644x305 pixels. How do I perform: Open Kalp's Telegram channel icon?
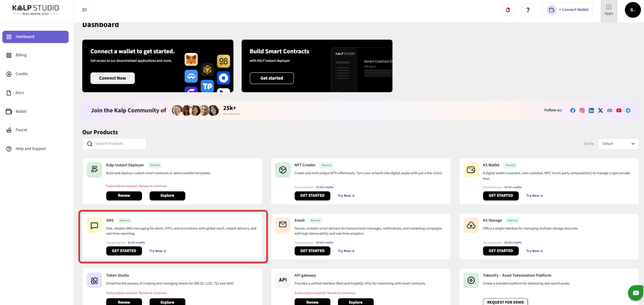coord(628,110)
